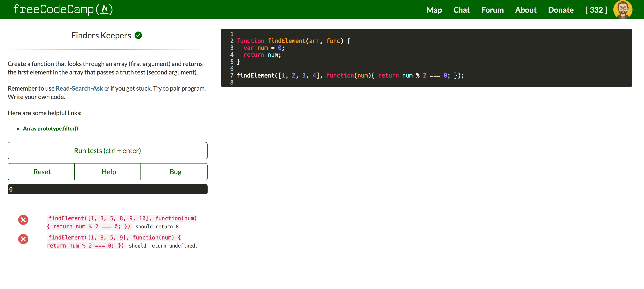Open the About page link
This screenshot has height=289, width=644.
pyautogui.click(x=526, y=10)
